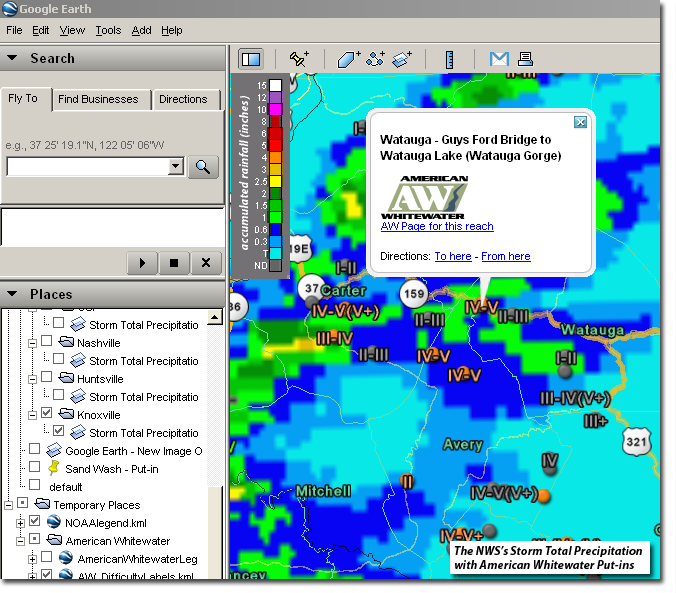This screenshot has height=593, width=676.
Task: Expand the NOAAlegend.kml node
Action: (20, 524)
